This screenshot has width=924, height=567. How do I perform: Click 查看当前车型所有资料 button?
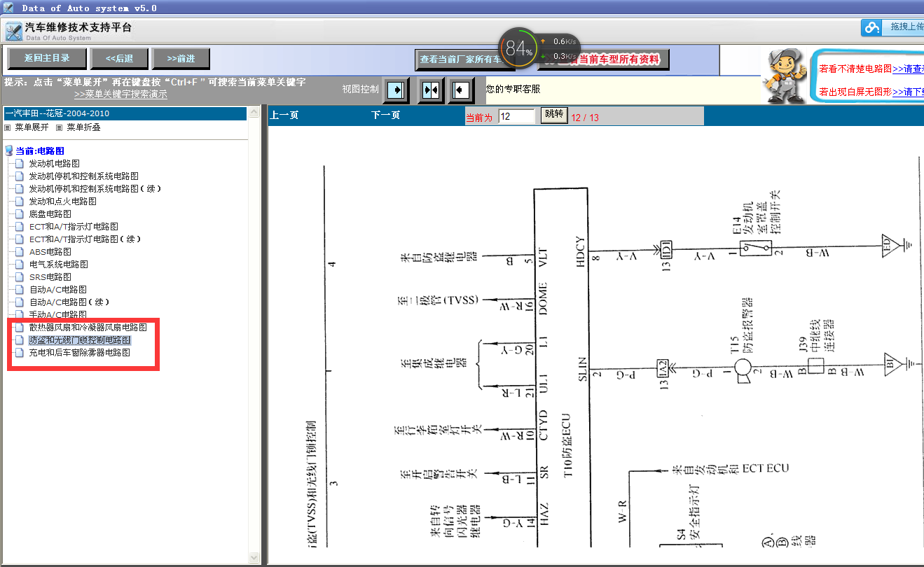coord(604,59)
